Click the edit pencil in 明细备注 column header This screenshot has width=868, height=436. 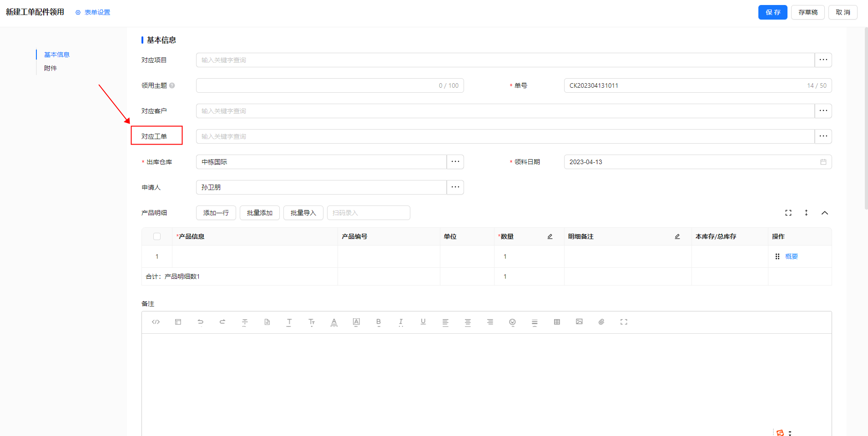pyautogui.click(x=677, y=236)
